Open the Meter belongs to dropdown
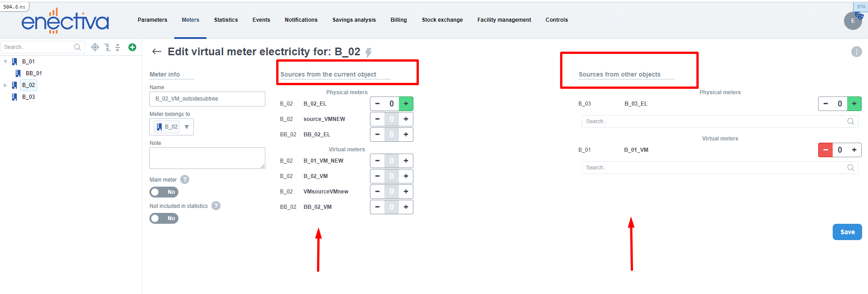 187,127
